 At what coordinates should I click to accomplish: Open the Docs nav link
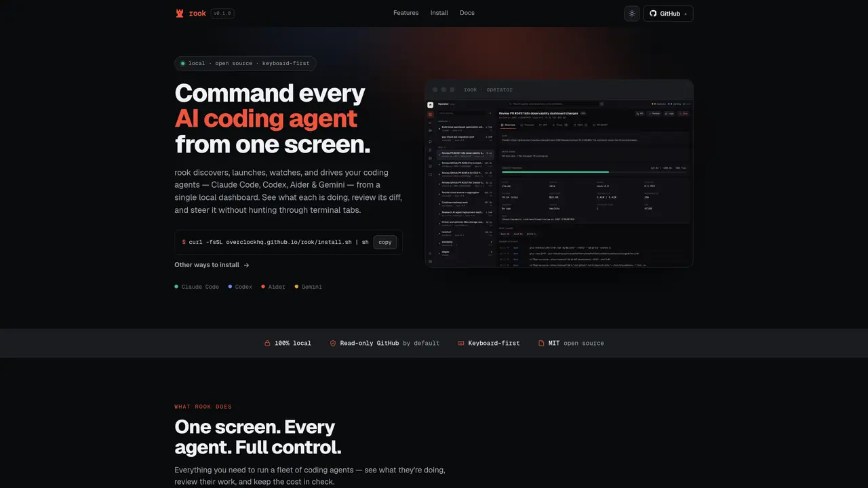[x=467, y=13]
